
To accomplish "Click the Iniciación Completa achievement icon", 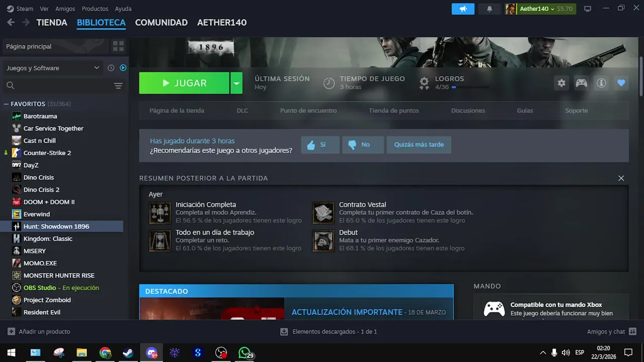I will coord(160,213).
